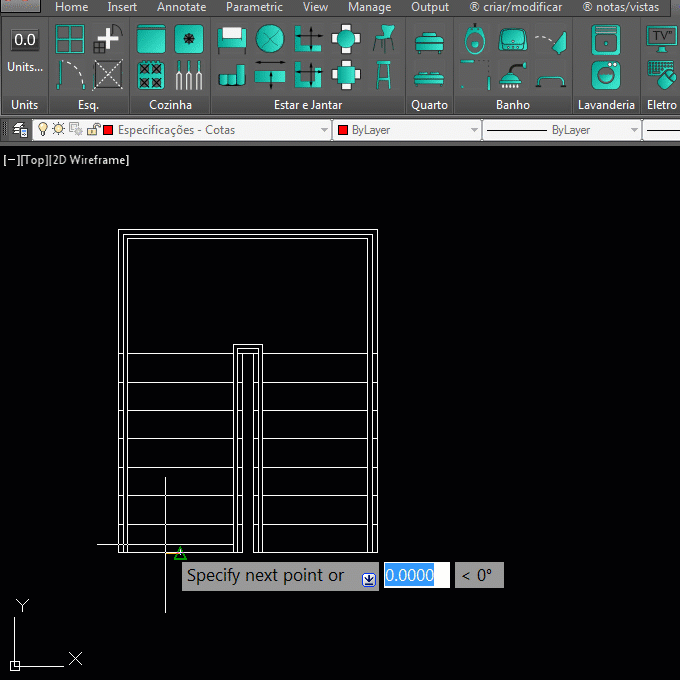Toggle the layer lock padlock icon
This screenshot has width=680, height=680.
click(x=93, y=130)
